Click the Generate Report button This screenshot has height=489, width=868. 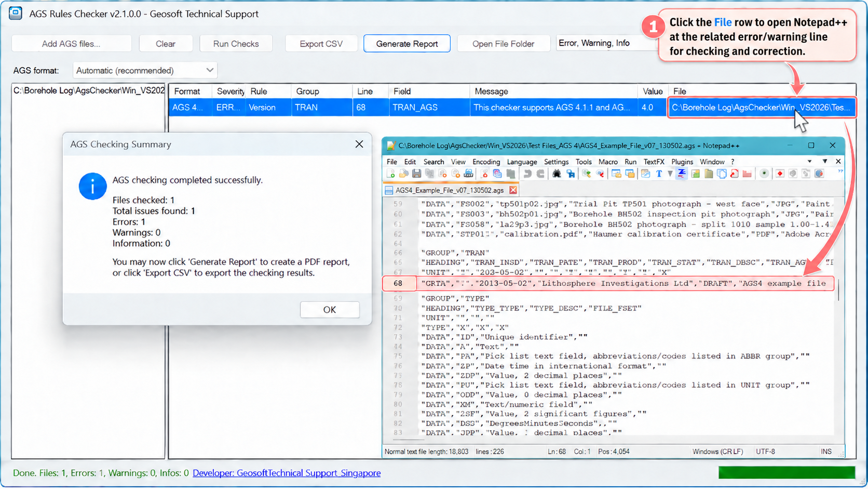[x=407, y=44]
